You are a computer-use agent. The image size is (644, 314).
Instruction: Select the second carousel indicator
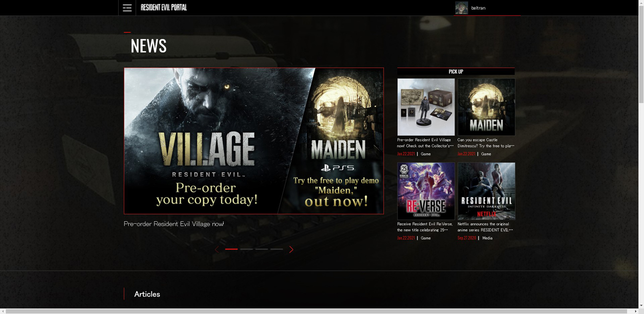click(x=247, y=249)
